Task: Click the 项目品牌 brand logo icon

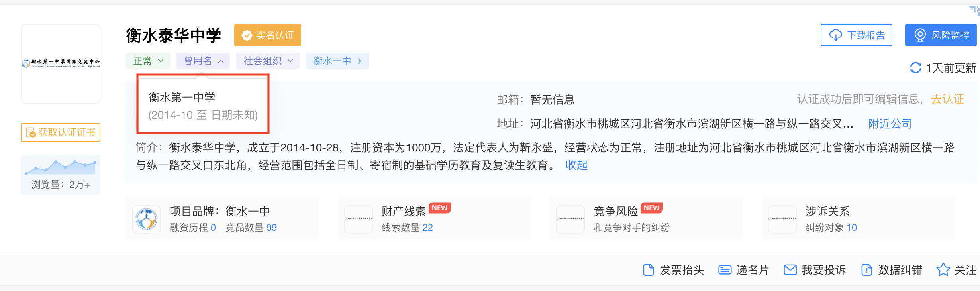Action: [x=147, y=219]
